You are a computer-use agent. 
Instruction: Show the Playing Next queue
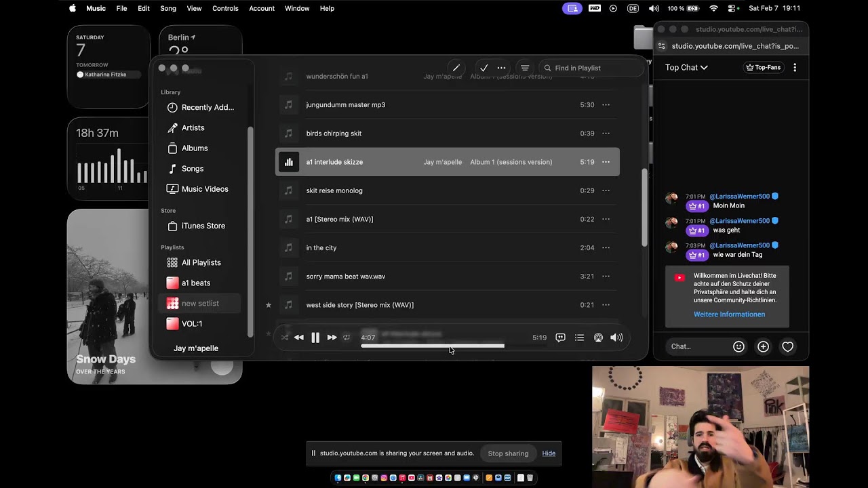[579, 338]
